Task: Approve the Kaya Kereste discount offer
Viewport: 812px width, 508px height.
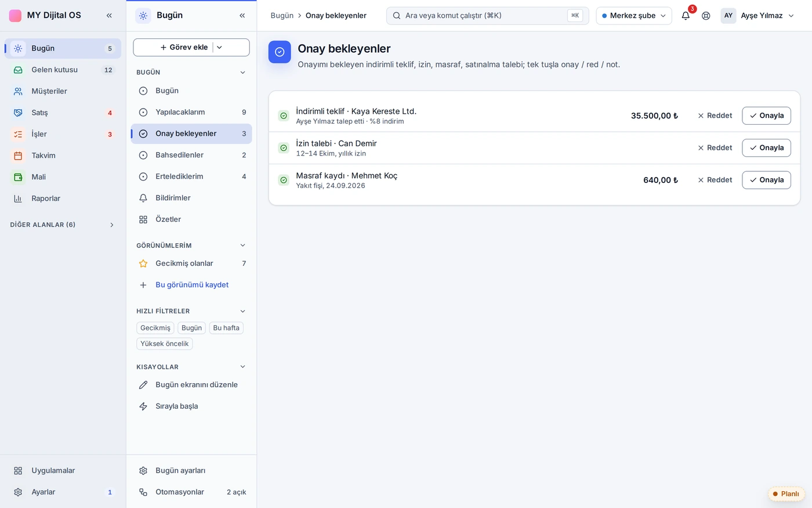Action: tap(766, 116)
